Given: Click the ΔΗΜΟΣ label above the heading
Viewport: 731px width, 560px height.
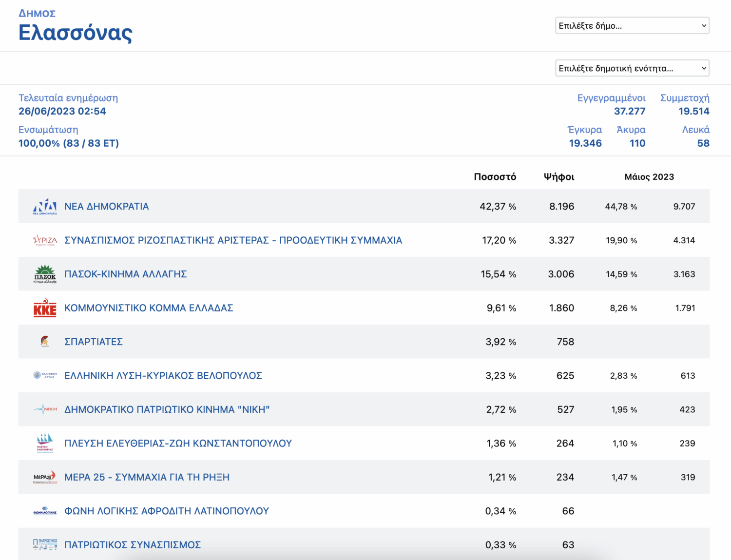Looking at the screenshot, I should (x=37, y=13).
